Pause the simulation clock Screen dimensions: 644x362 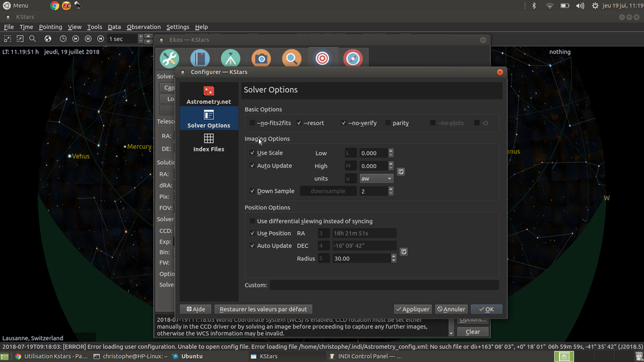click(x=88, y=39)
